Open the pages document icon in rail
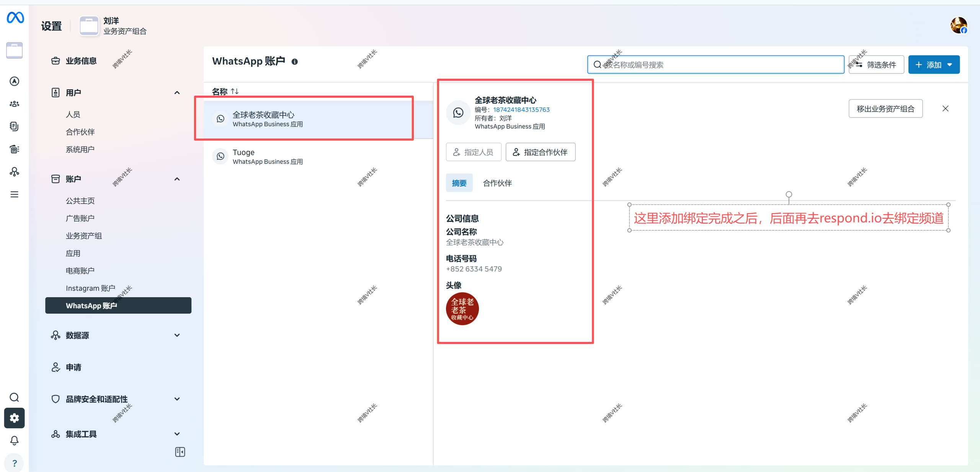Screen dimensions: 980x472 click(15, 126)
